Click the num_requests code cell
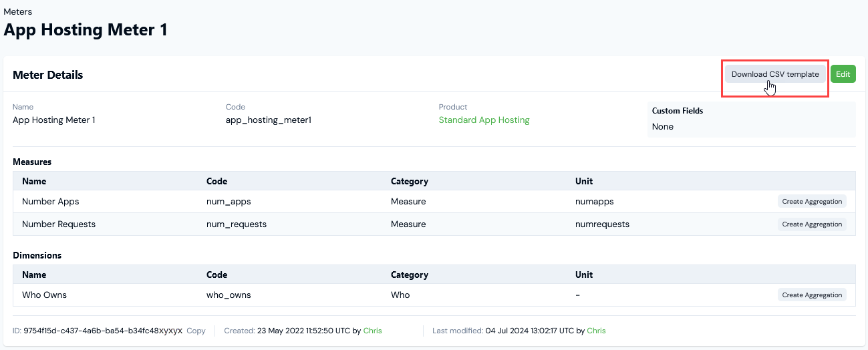 tap(237, 224)
